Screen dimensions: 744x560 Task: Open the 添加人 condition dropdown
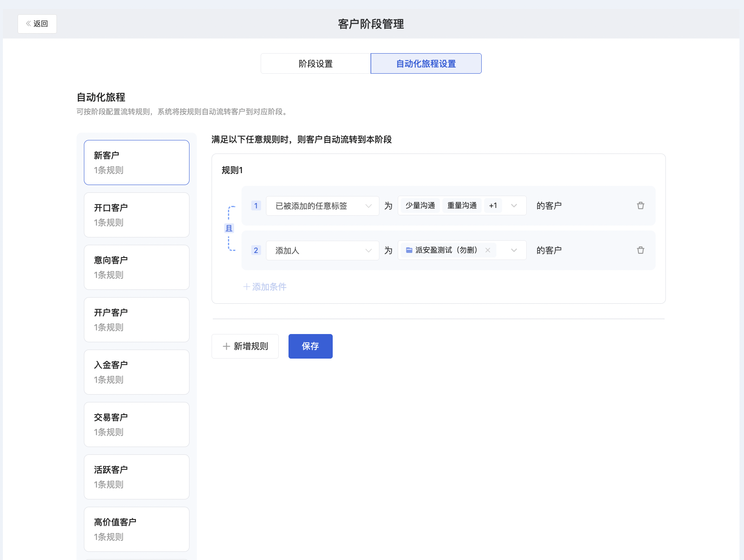point(322,251)
